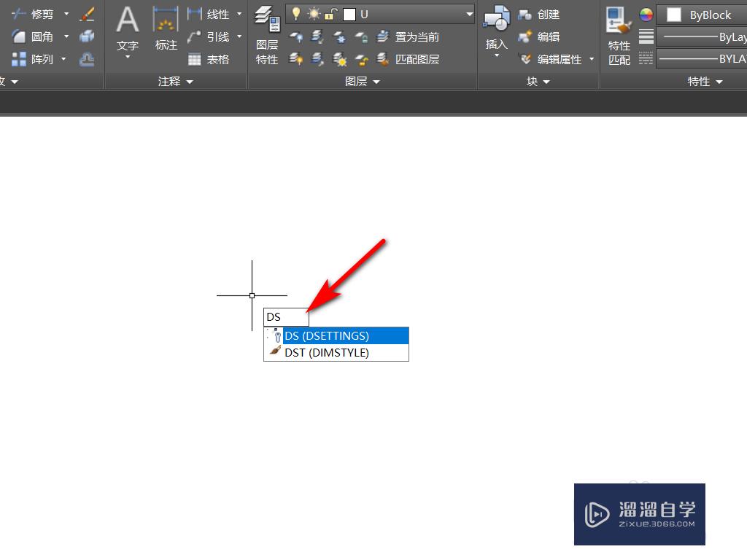Screen dimensions: 747x560
Task: Open the 阵列 dropdown arrow
Action: [64, 59]
